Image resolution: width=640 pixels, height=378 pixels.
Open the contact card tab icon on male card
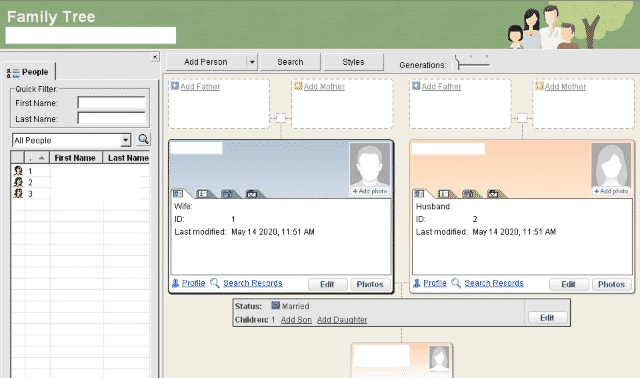178,194
